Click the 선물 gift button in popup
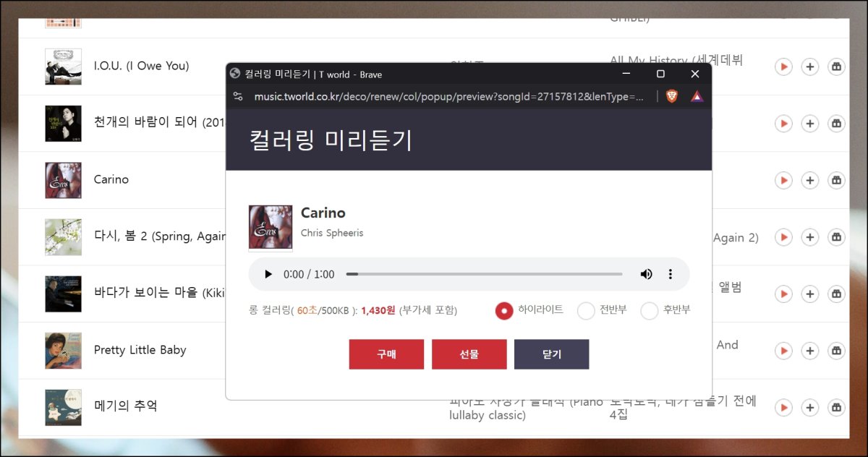Image resolution: width=868 pixels, height=457 pixels. click(469, 354)
